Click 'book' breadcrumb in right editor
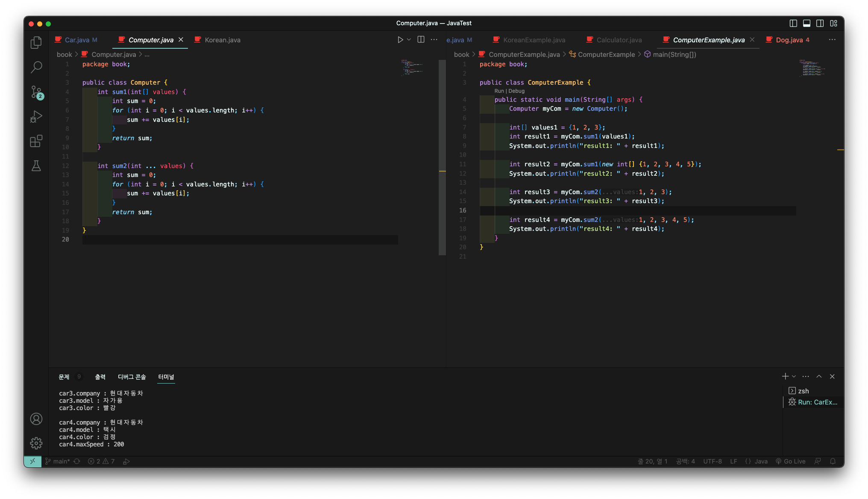This screenshot has width=868, height=499. 462,54
